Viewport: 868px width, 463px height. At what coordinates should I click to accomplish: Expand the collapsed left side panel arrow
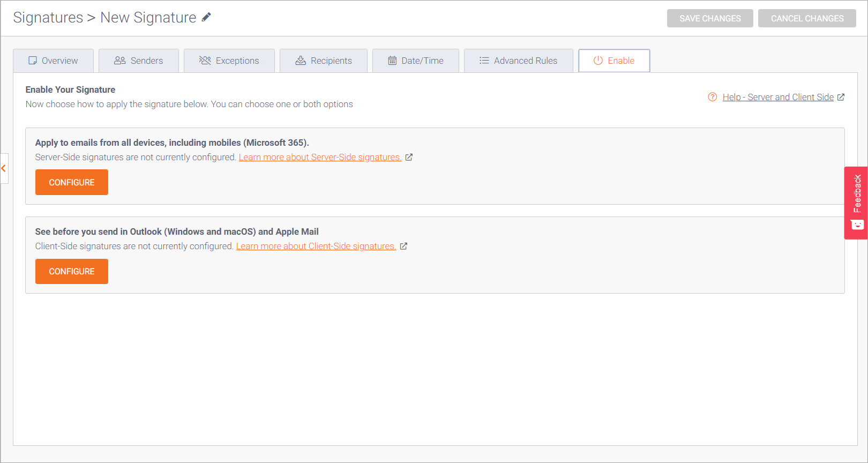point(4,168)
